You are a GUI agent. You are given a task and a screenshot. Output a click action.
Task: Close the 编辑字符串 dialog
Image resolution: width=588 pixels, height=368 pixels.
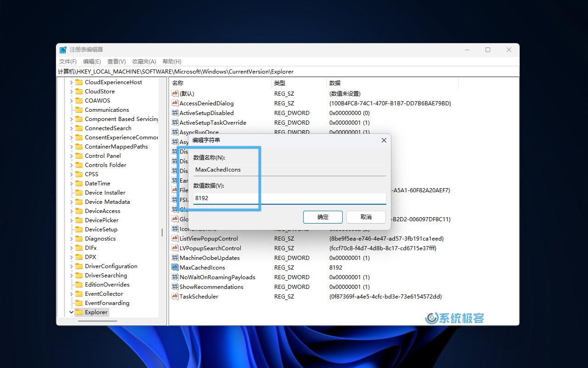point(384,140)
